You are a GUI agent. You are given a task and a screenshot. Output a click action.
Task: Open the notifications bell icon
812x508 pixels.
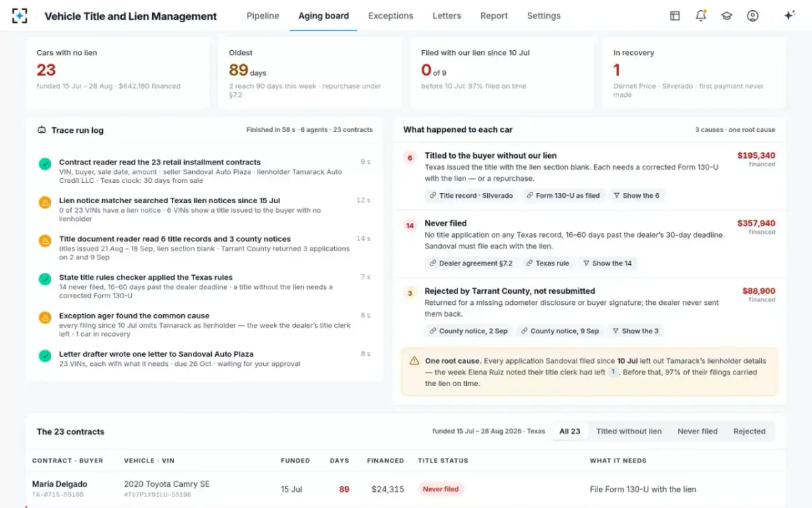point(700,16)
